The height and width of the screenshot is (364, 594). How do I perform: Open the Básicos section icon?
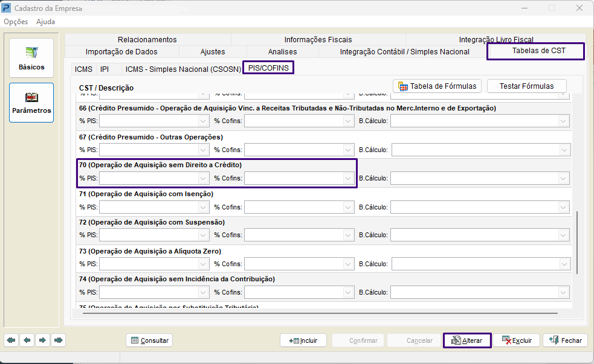31,58
